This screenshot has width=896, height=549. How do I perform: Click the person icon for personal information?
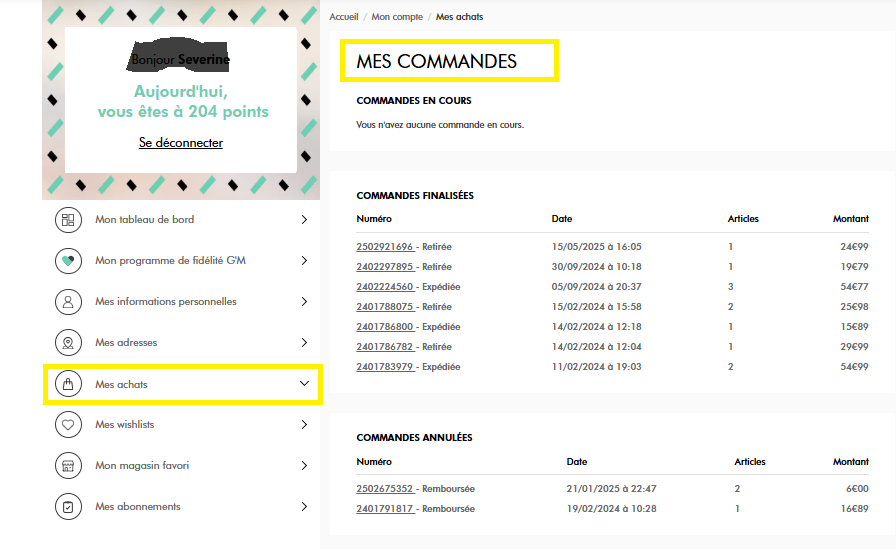[x=68, y=302]
